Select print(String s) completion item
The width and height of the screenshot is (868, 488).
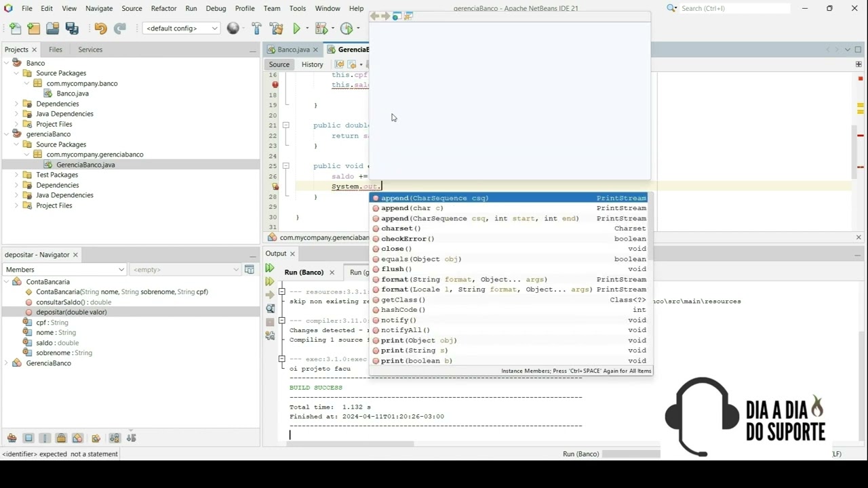(x=509, y=350)
